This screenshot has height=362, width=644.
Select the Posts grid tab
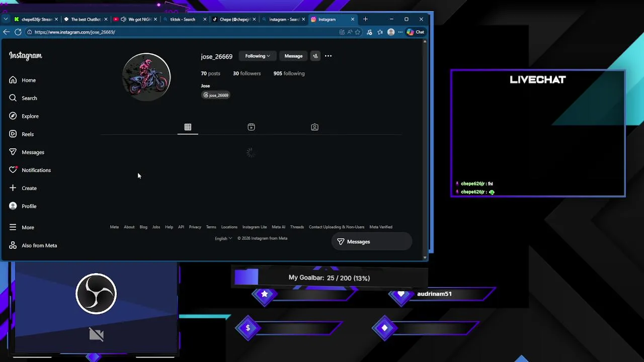pyautogui.click(x=188, y=127)
